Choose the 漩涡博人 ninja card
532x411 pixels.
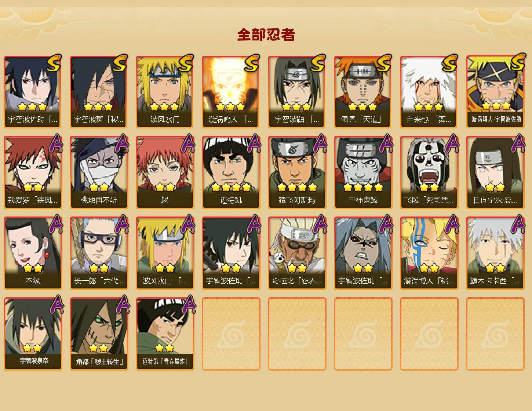(429, 253)
